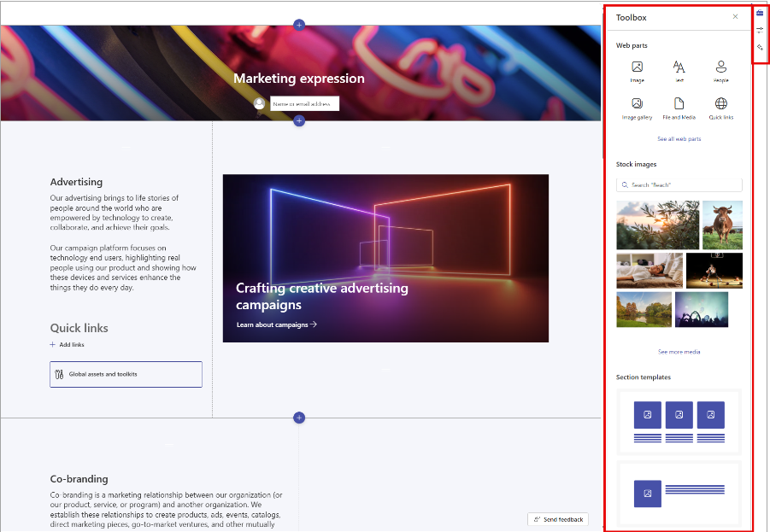Image resolution: width=770 pixels, height=532 pixels.
Task: Click See all web parts link
Action: [x=679, y=139]
